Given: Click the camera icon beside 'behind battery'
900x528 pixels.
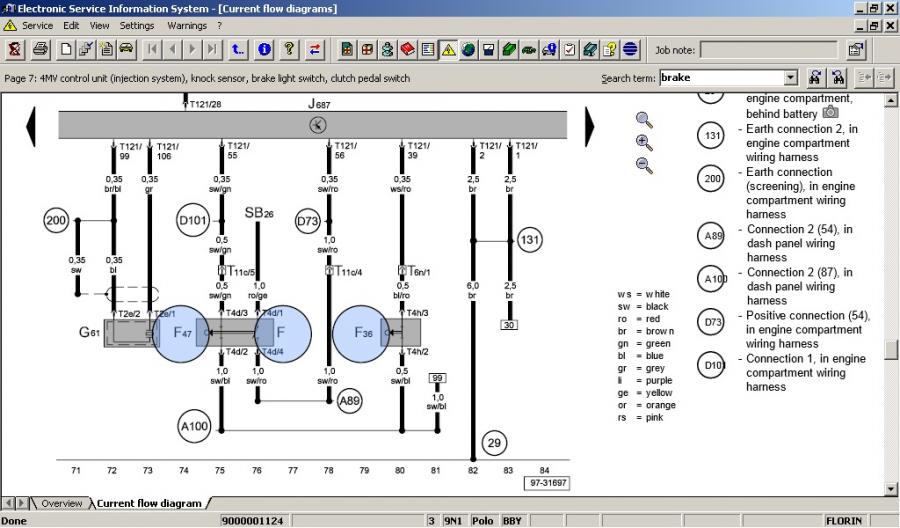Looking at the screenshot, I should tap(830, 113).
